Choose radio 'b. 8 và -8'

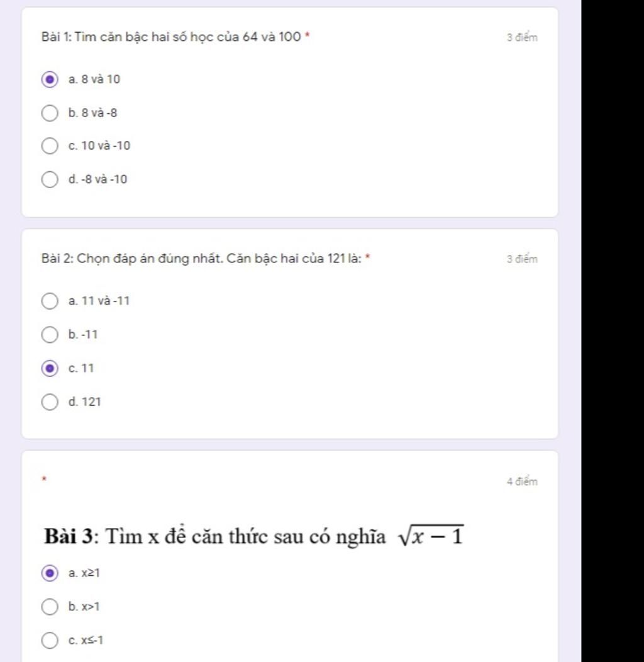pyautogui.click(x=50, y=113)
